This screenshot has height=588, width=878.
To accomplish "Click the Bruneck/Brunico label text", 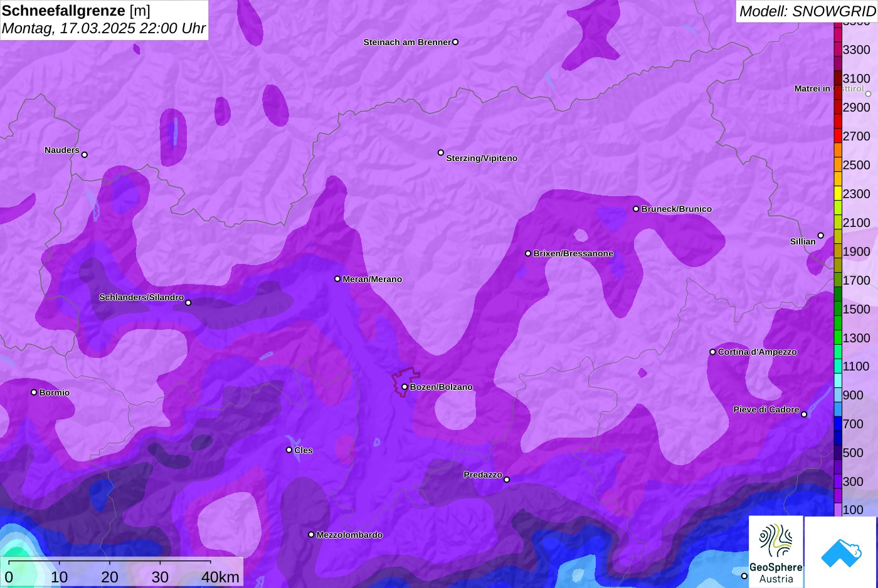I will (x=677, y=209).
